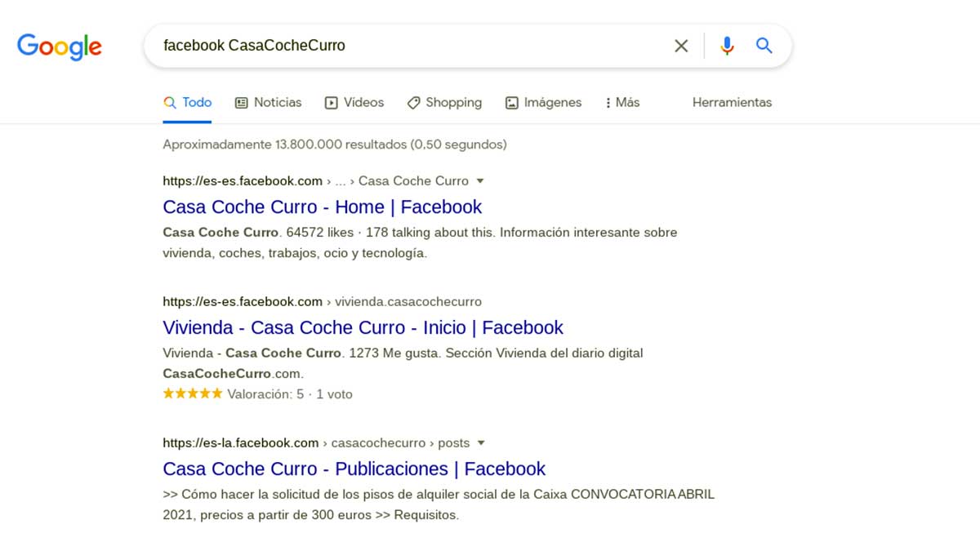Open the Más three-dots menu
This screenshot has height=551, width=980.
pos(608,103)
